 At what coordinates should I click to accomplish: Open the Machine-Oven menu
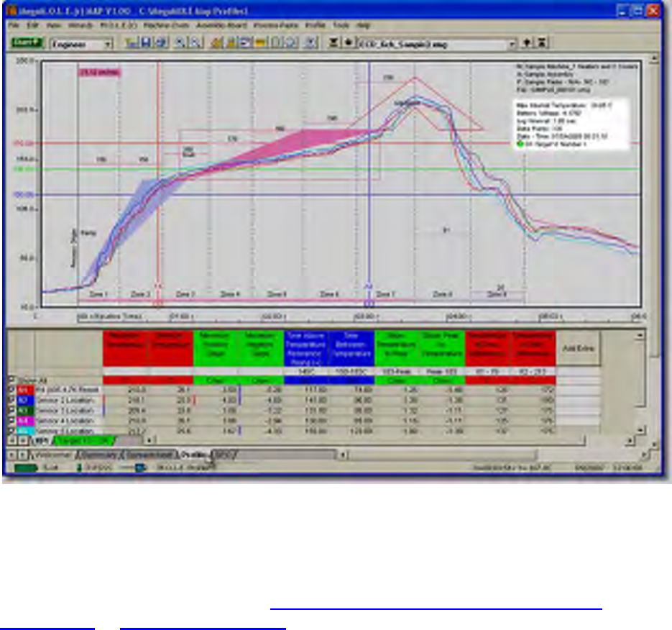coord(166,25)
